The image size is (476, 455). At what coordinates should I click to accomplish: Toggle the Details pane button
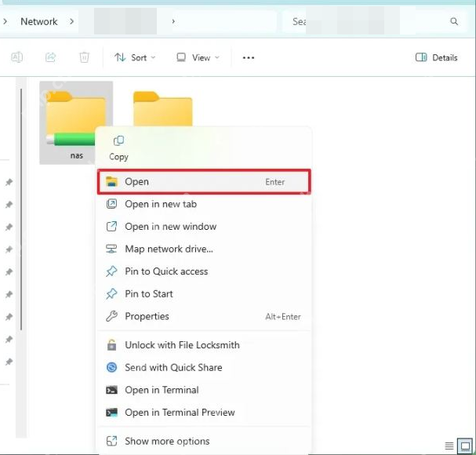tap(436, 57)
